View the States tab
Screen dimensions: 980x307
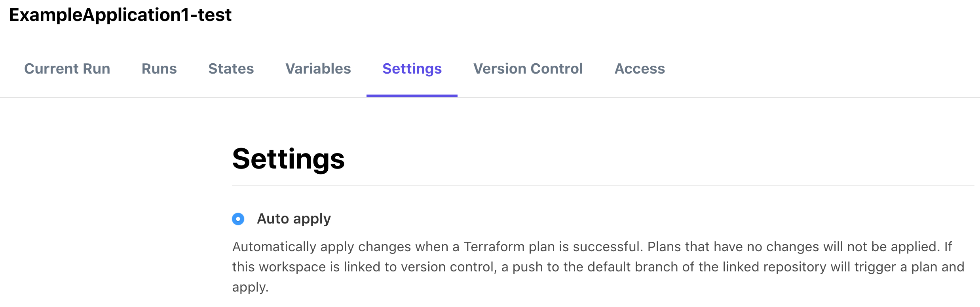tap(231, 69)
